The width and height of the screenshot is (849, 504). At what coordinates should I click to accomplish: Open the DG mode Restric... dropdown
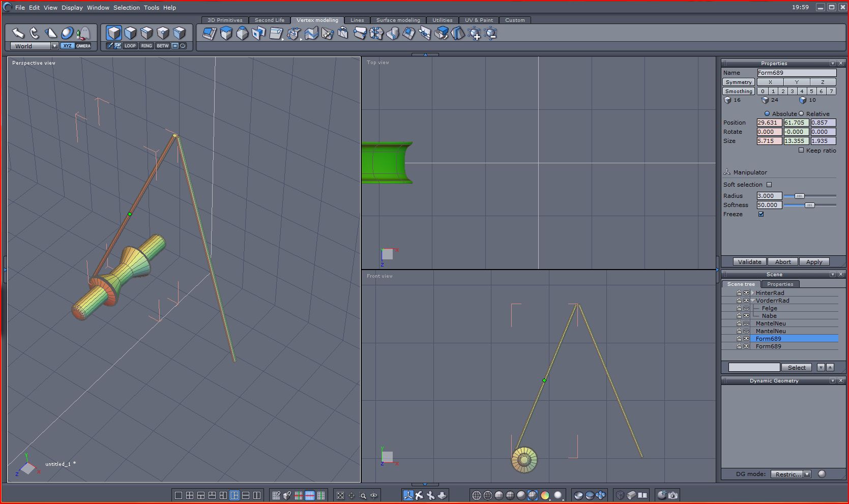(x=791, y=474)
